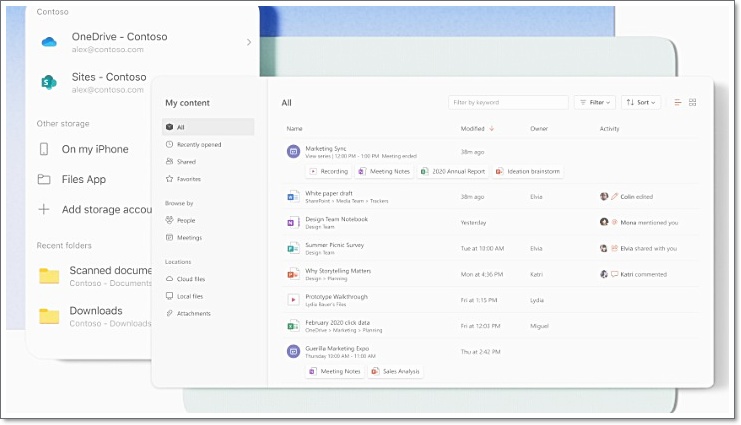Image resolution: width=741 pixels, height=425 pixels.
Task: Open Why Storytelling Matters PowerPoint icon
Action: click(293, 274)
